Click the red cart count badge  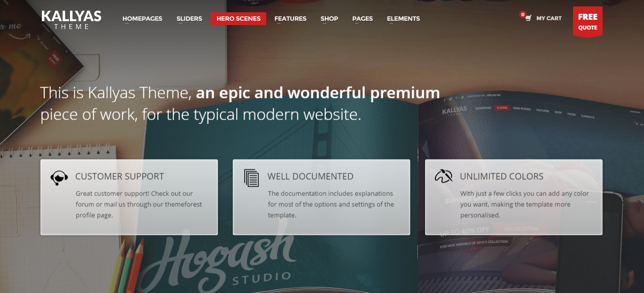click(x=523, y=15)
